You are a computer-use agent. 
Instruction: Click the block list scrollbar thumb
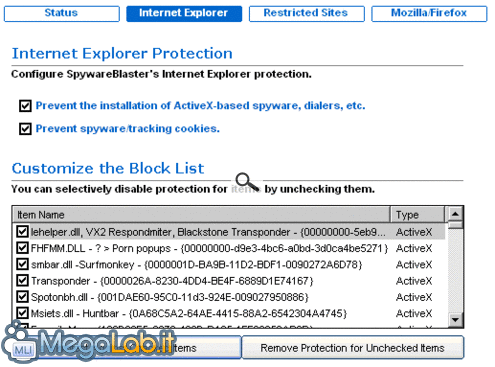(x=455, y=224)
